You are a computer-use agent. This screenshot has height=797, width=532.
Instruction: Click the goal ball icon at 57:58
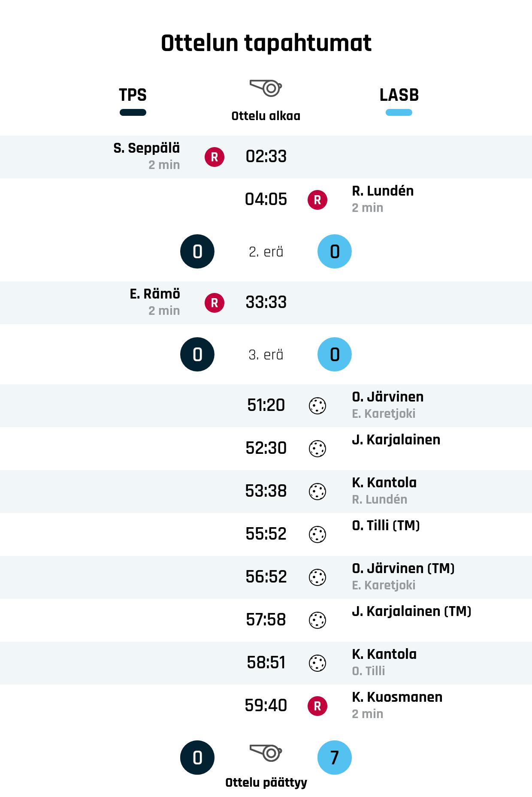(x=317, y=620)
